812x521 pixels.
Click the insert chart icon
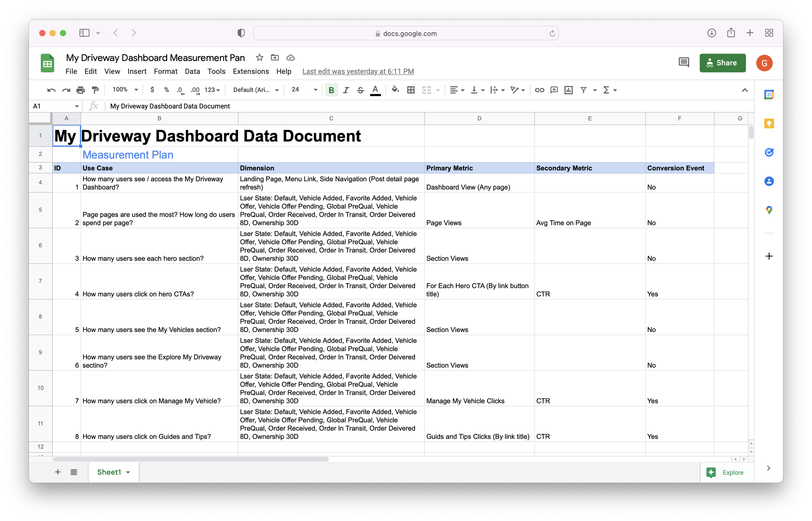coord(568,90)
